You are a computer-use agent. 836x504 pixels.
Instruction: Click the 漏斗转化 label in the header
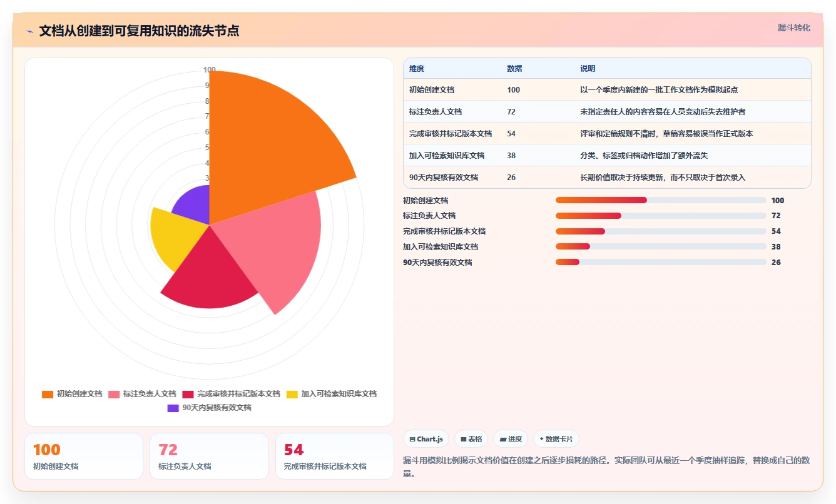(793, 28)
